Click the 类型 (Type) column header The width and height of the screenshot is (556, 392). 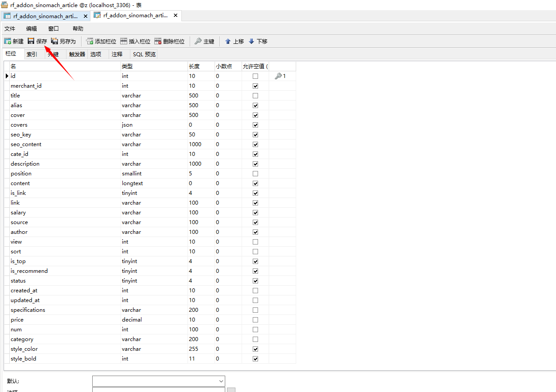coord(154,66)
